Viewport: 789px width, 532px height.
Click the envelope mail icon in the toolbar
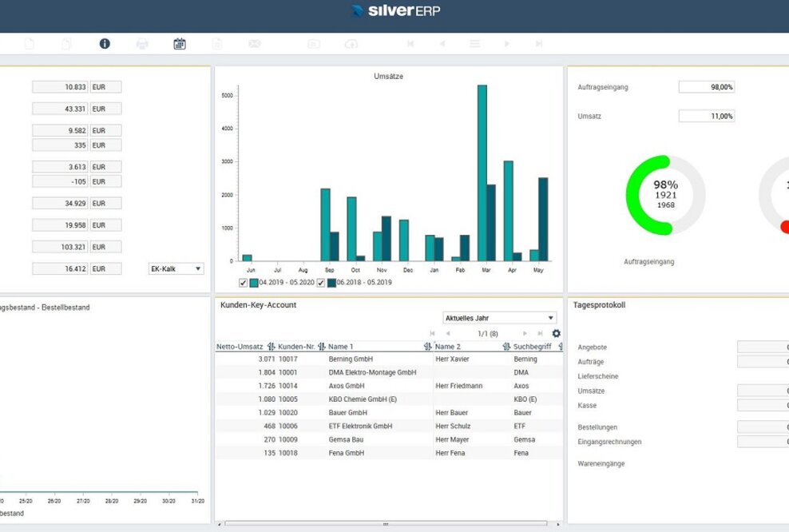[255, 44]
